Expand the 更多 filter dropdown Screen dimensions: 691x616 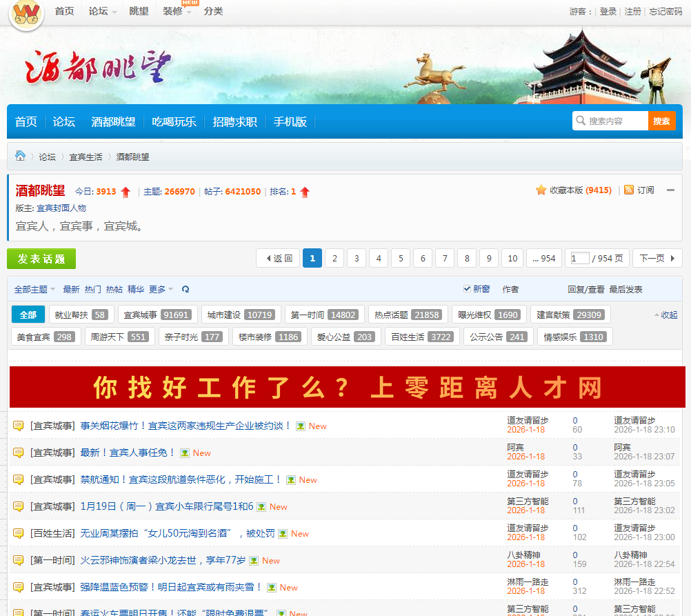pyautogui.click(x=161, y=290)
